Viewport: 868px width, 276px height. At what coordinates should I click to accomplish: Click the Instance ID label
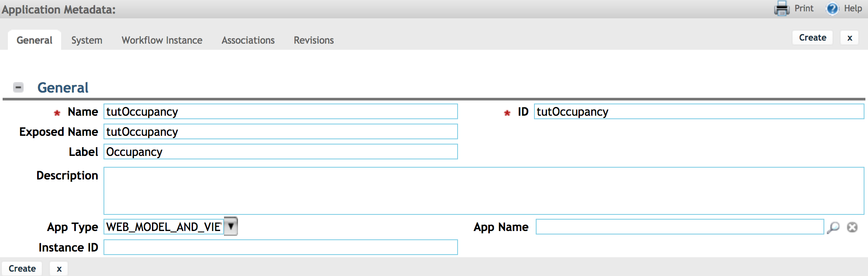68,248
